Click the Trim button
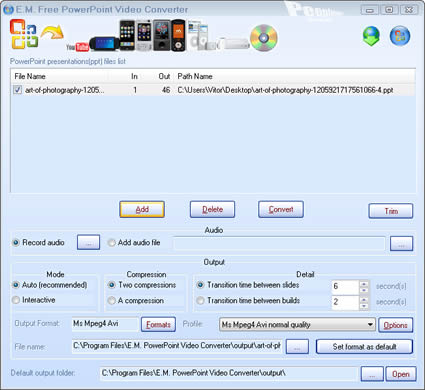This screenshot has height=390, width=425. (391, 211)
